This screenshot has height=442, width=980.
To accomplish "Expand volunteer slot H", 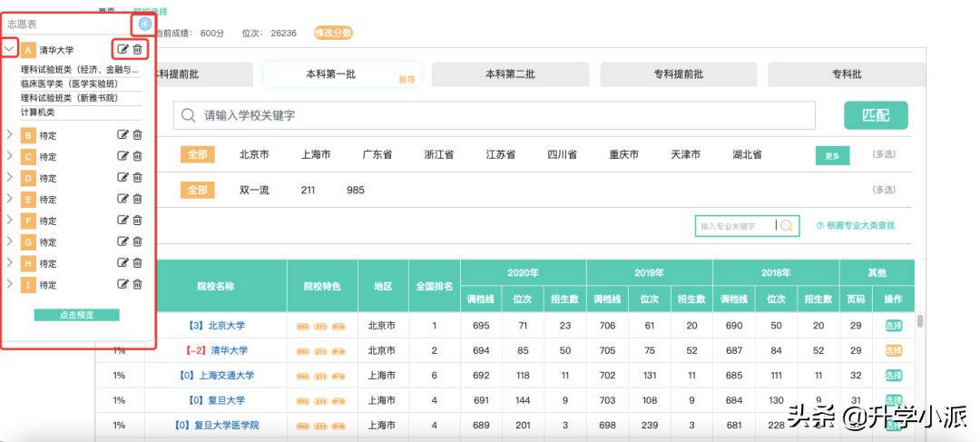I will click(9, 262).
